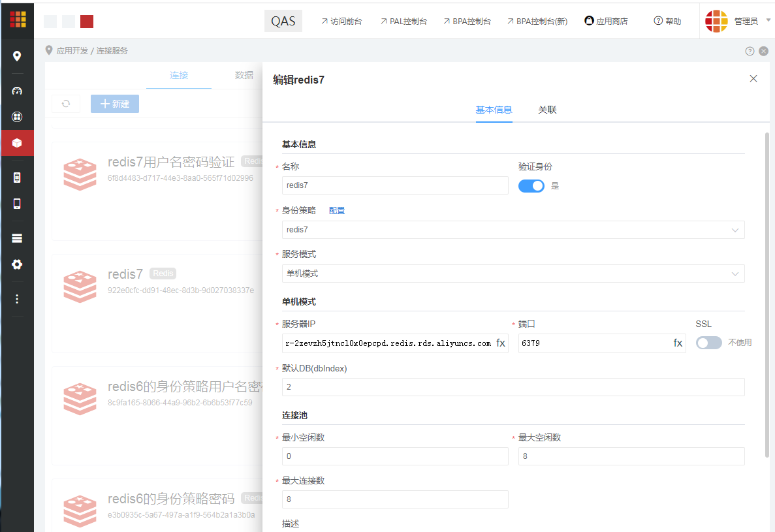
Task: Click the 配置 link beside 身份策略
Action: (x=337, y=210)
